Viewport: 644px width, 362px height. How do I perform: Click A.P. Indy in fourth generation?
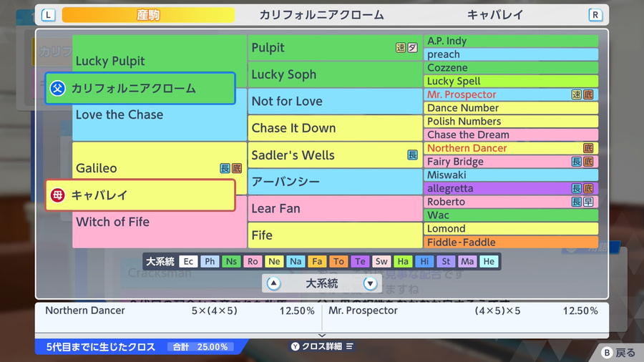511,41
